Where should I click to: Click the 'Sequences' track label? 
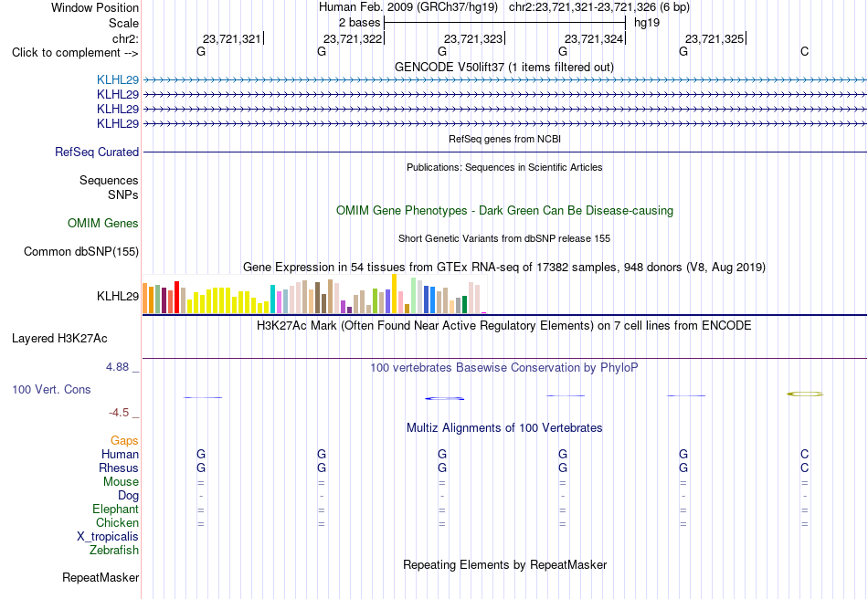[109, 180]
